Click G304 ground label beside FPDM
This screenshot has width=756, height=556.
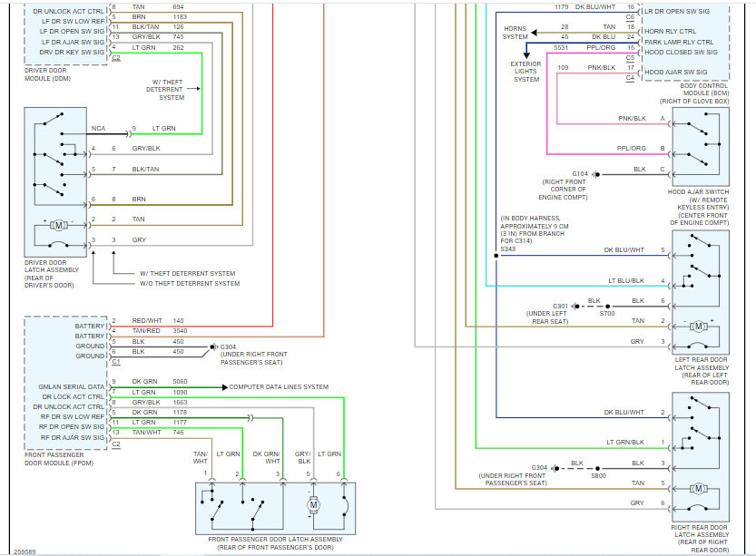228,346
